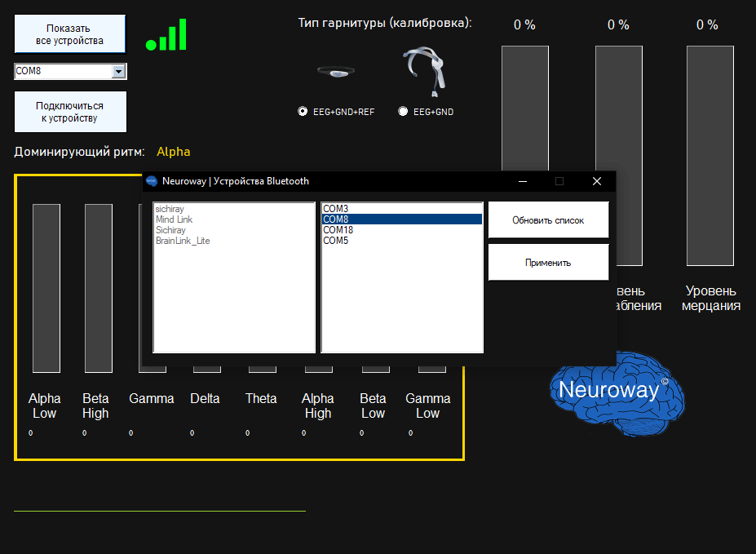Click "Подключиться к устройству" button
This screenshot has height=554, width=756.
70,112
